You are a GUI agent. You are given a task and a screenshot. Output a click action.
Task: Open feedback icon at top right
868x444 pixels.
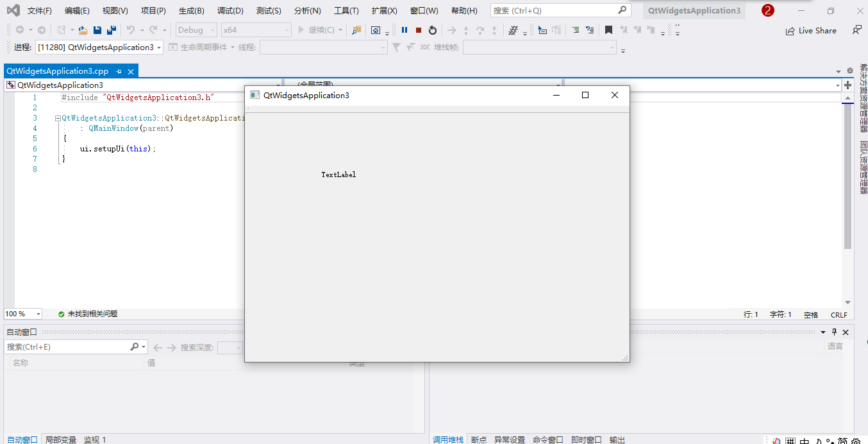pyautogui.click(x=856, y=30)
